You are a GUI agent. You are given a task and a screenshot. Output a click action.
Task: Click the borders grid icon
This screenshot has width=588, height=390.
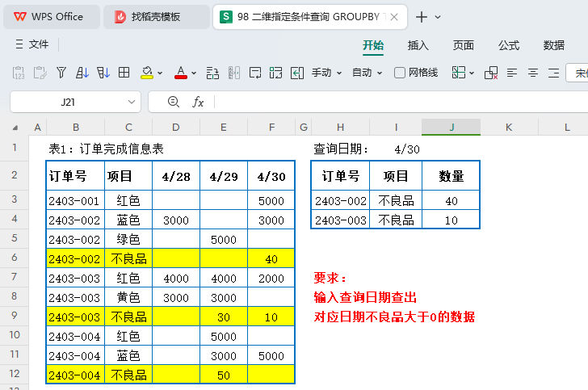coord(124,73)
